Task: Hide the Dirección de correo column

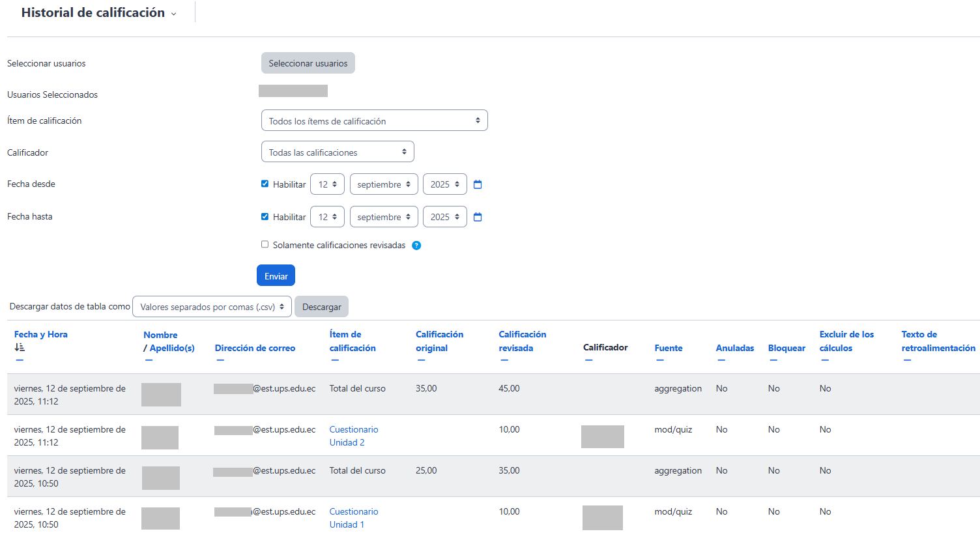Action: [220, 360]
